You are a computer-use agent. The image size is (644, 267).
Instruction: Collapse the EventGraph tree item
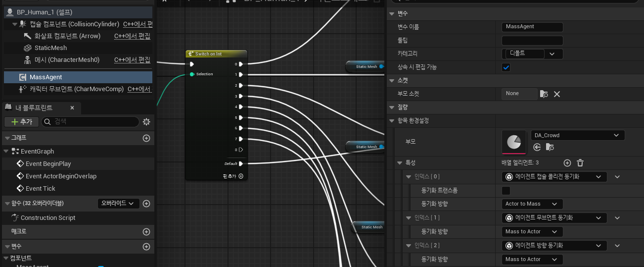pyautogui.click(x=7, y=151)
